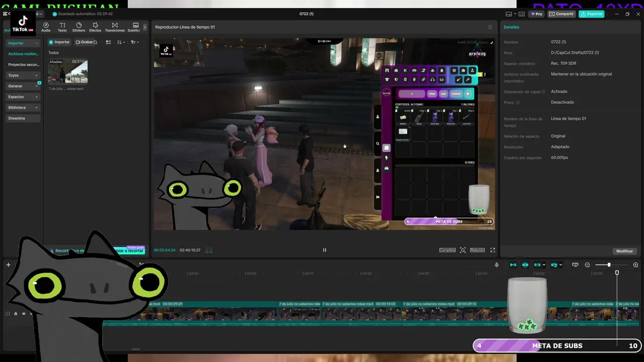Viewport: 644px width, 362px height.
Task: Open the Audio media tab
Action: pyautogui.click(x=46, y=27)
